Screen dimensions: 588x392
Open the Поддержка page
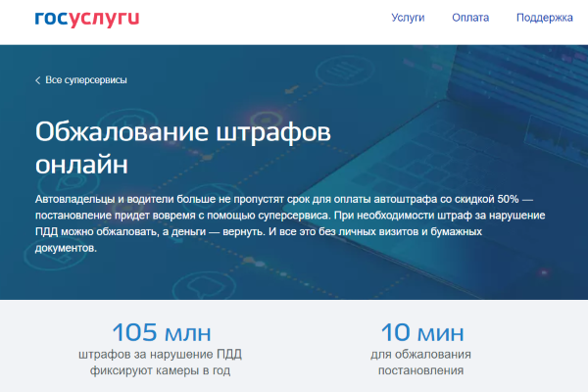pyautogui.click(x=544, y=18)
